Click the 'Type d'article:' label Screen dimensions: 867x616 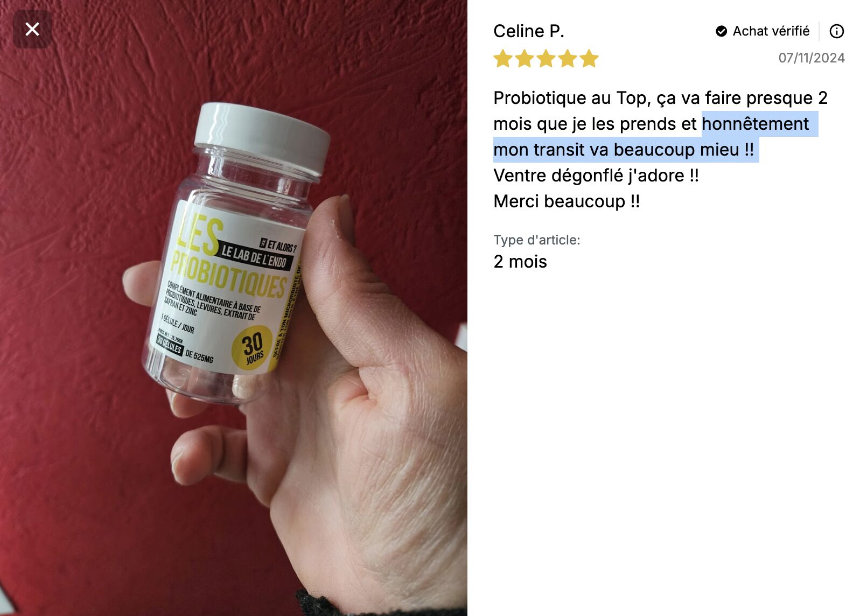point(537,240)
